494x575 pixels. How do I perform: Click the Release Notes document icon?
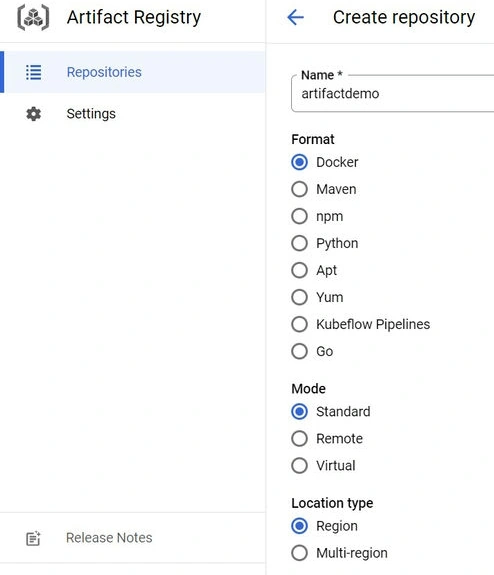click(x=33, y=538)
